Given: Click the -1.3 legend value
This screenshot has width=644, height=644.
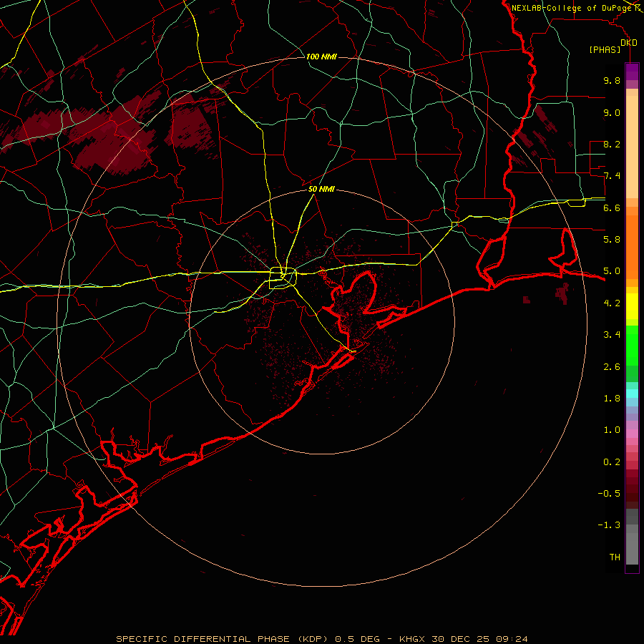Looking at the screenshot, I should point(609,525).
